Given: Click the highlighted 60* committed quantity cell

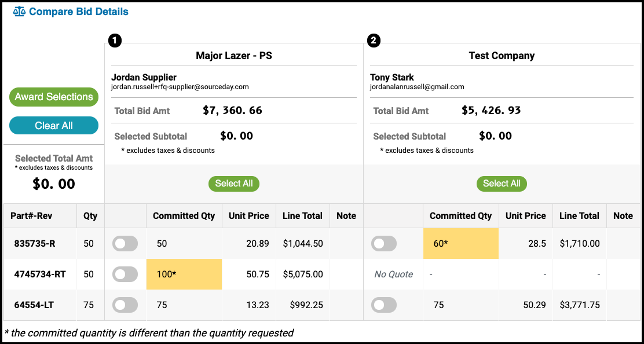Looking at the screenshot, I should 461,243.
